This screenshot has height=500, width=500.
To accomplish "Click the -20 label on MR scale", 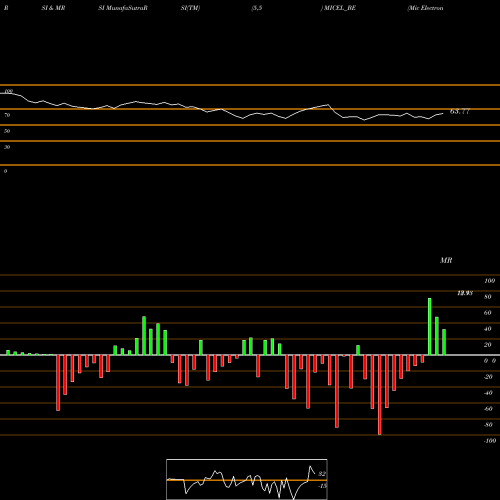I will point(488,377).
